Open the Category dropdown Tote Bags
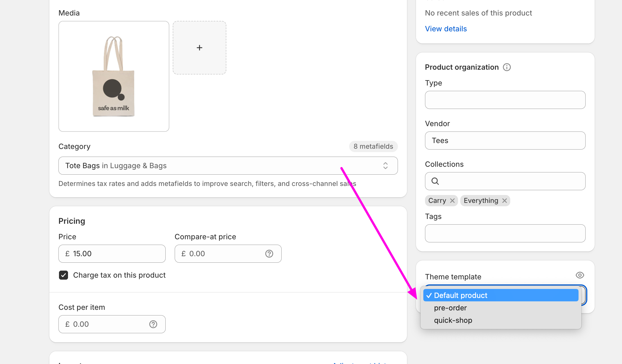Image resolution: width=622 pixels, height=364 pixels. click(x=228, y=166)
